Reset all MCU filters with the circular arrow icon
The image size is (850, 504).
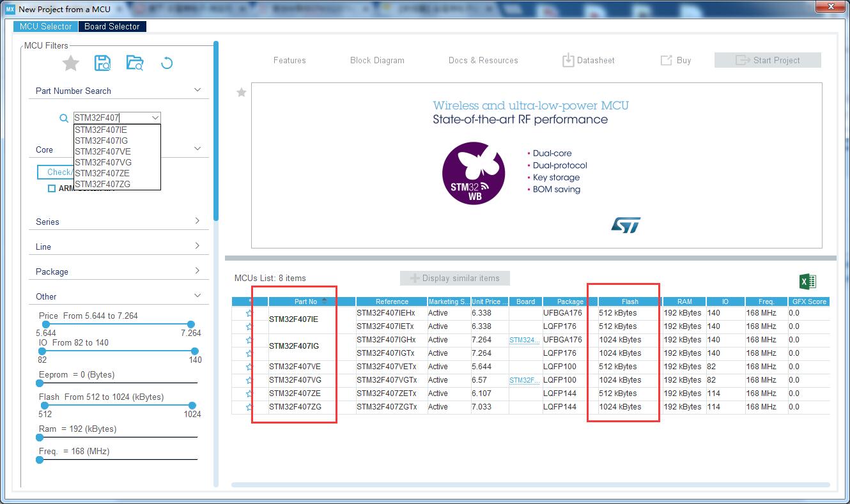[x=167, y=63]
